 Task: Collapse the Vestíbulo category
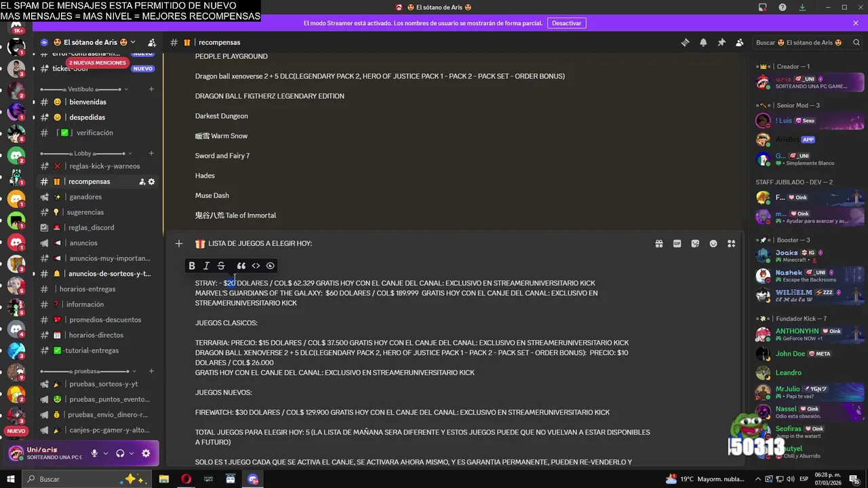click(85, 89)
